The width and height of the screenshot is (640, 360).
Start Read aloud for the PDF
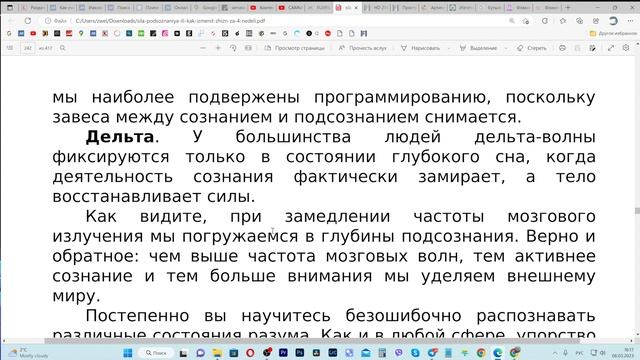pyautogui.click(x=362, y=48)
